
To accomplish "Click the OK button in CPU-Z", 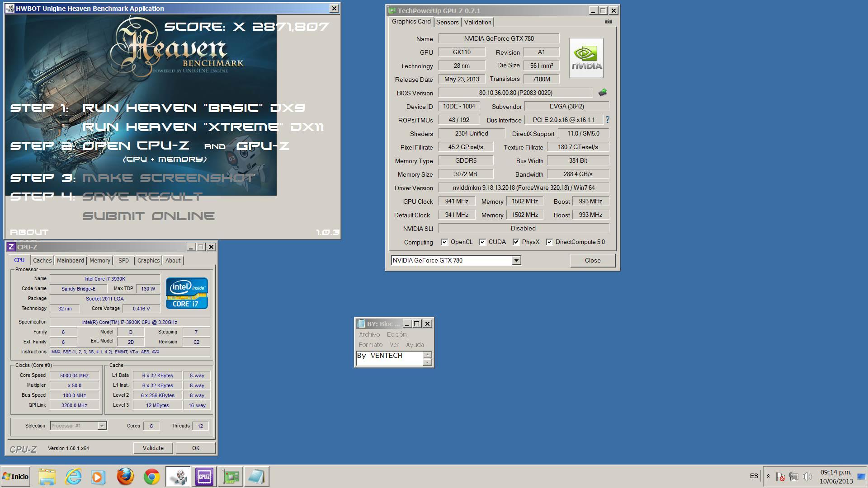I will pyautogui.click(x=196, y=448).
